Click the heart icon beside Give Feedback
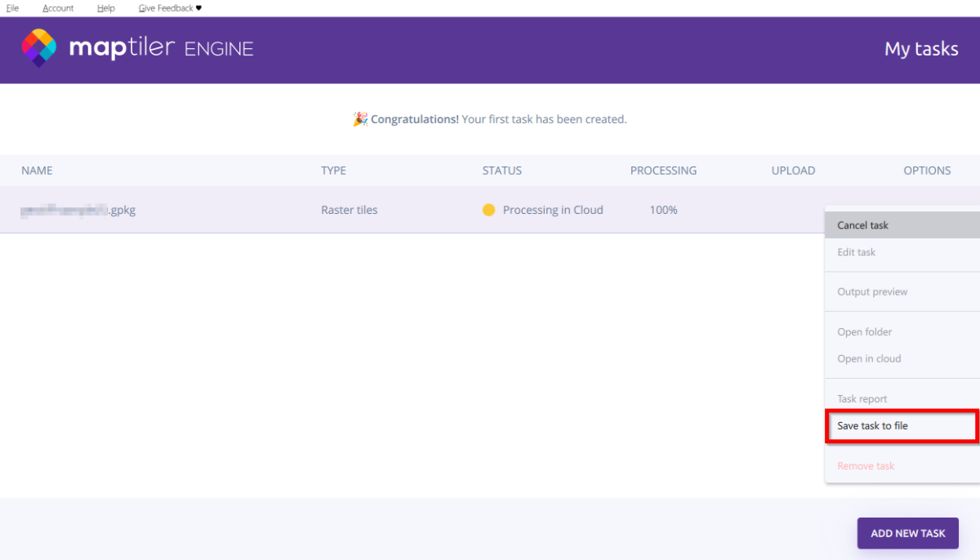The width and height of the screenshot is (980, 560). click(x=198, y=8)
